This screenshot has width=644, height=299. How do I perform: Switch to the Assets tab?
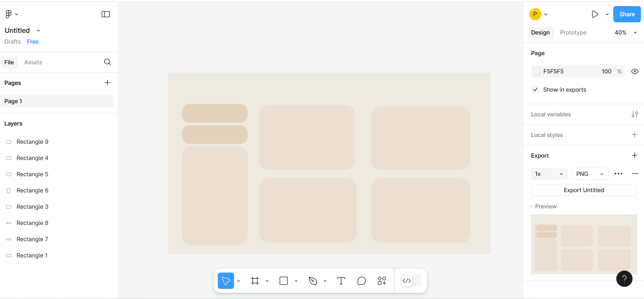coord(33,62)
